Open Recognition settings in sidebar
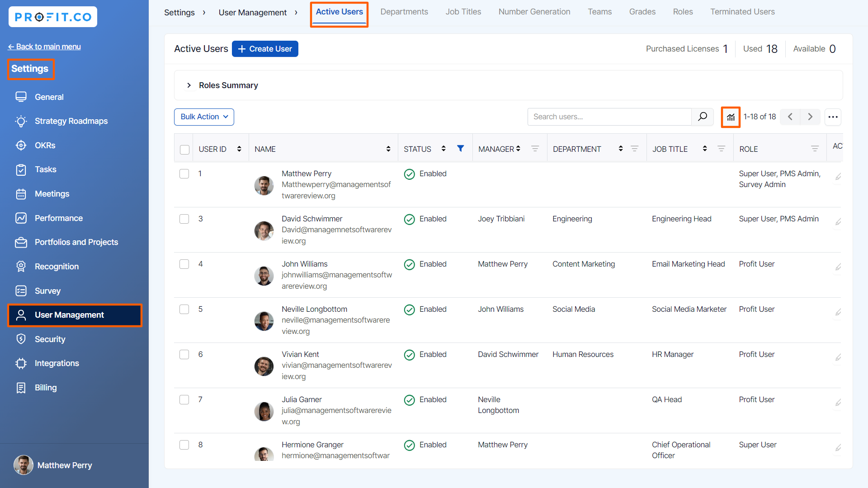This screenshot has height=488, width=868. [x=57, y=267]
